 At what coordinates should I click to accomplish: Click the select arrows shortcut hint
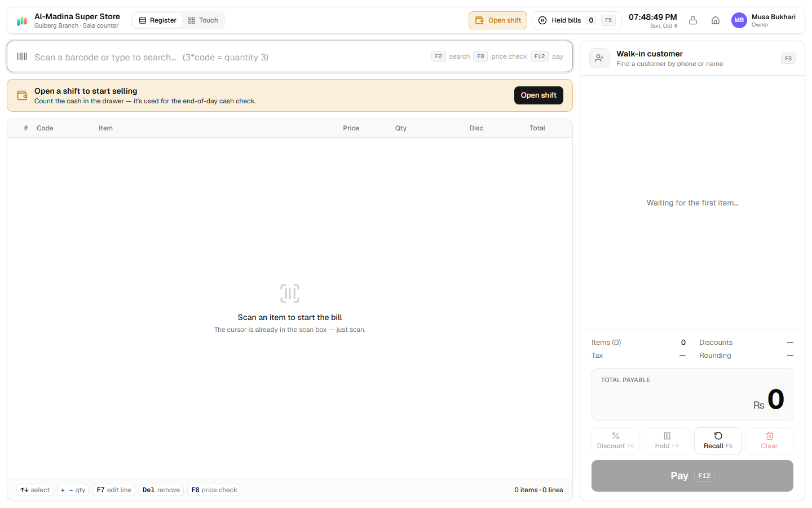point(35,490)
